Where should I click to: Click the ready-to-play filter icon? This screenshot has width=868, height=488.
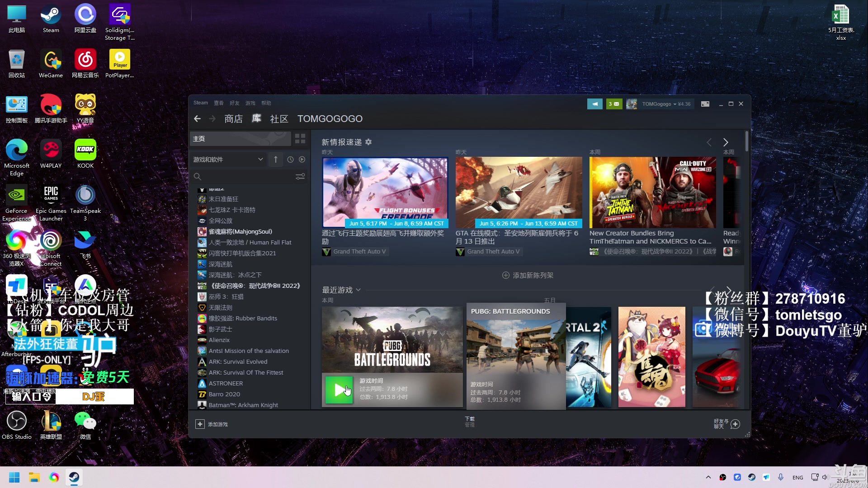(x=302, y=160)
